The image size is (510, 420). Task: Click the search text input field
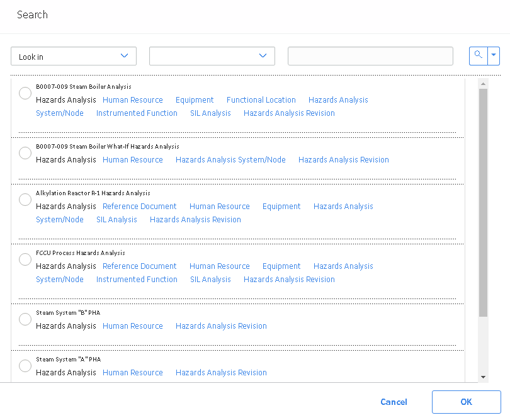tap(370, 56)
